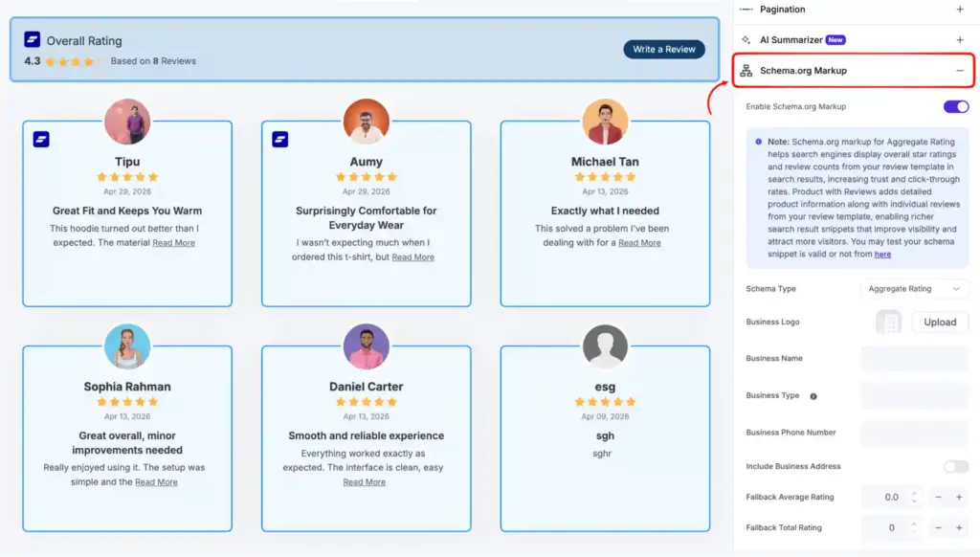Click the Pagination section icon

click(x=746, y=10)
